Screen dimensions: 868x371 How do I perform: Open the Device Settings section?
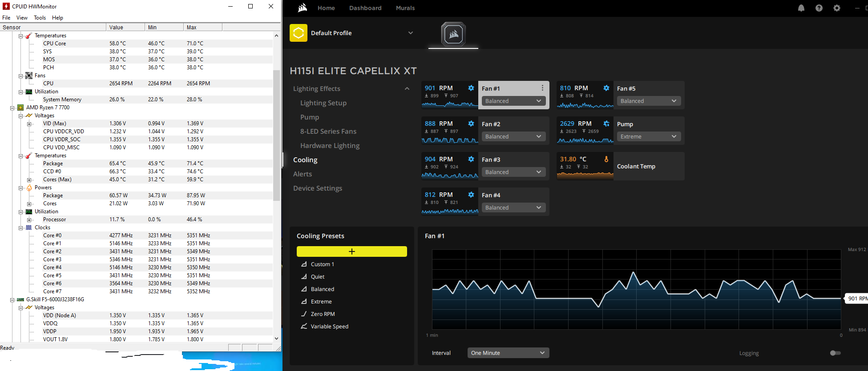pos(318,188)
